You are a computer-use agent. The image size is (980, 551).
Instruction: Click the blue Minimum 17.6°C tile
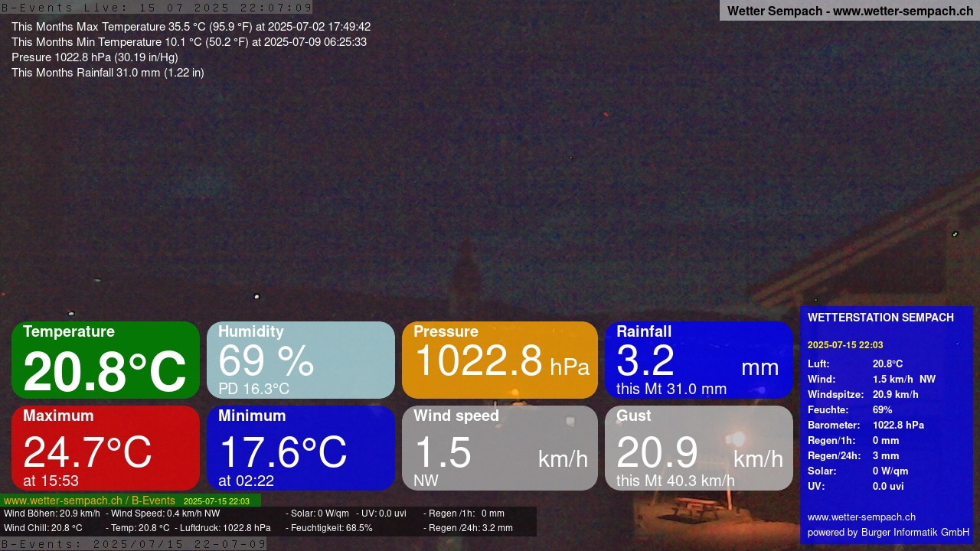tap(301, 448)
